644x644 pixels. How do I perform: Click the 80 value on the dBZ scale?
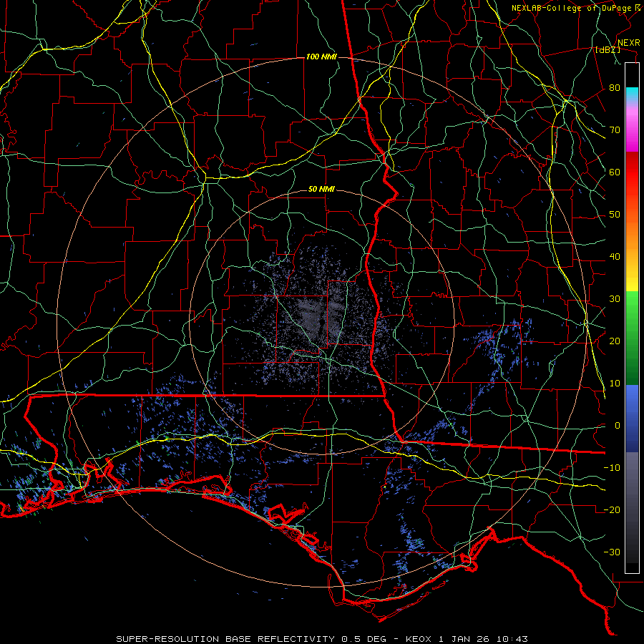tap(615, 88)
